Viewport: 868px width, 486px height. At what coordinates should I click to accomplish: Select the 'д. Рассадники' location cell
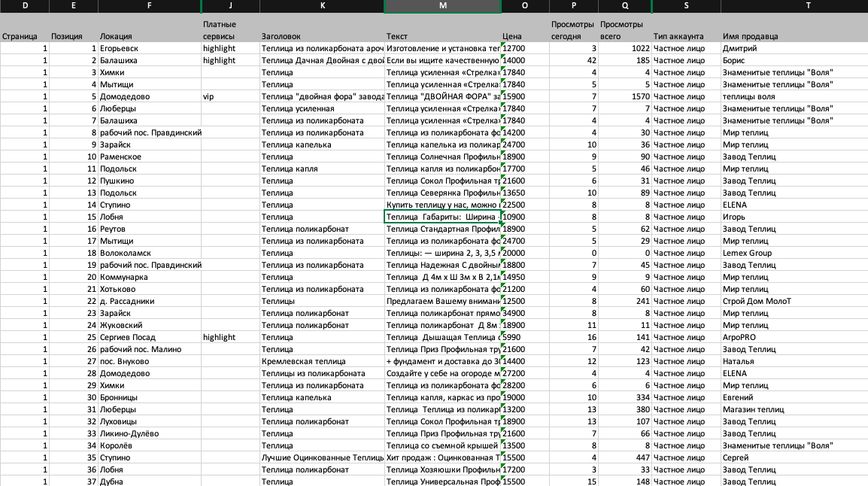click(x=150, y=301)
